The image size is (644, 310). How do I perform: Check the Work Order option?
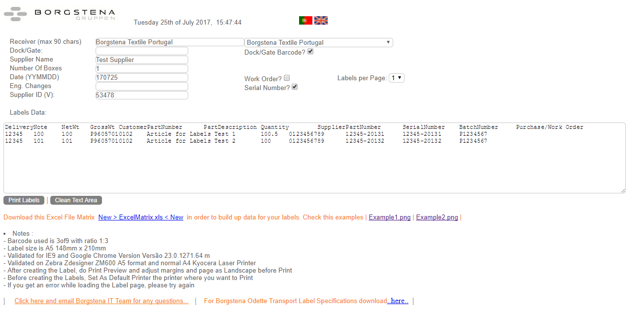click(286, 77)
